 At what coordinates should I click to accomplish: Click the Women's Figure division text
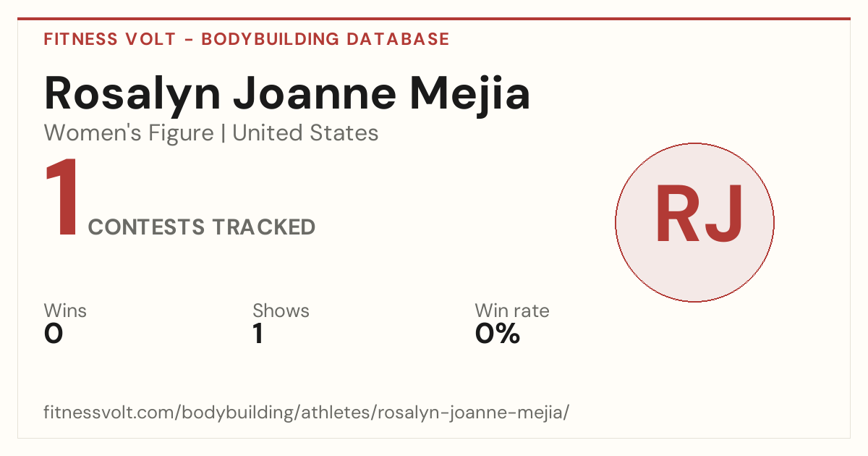(129, 133)
